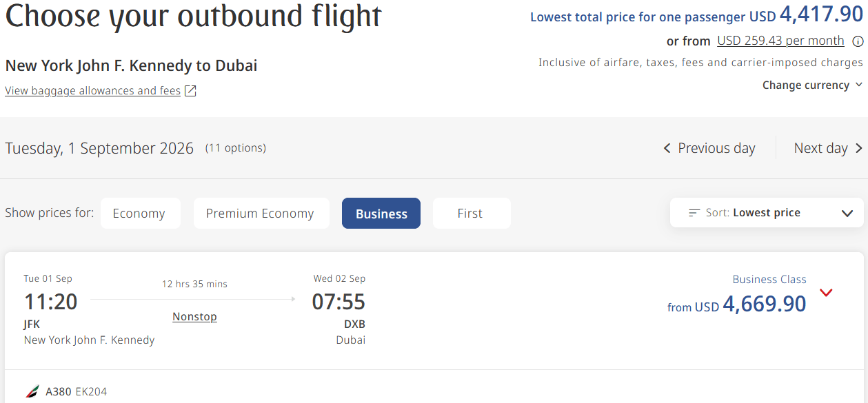Click the Emirates logo beside A380 EK204
The image size is (868, 403).
pos(32,391)
